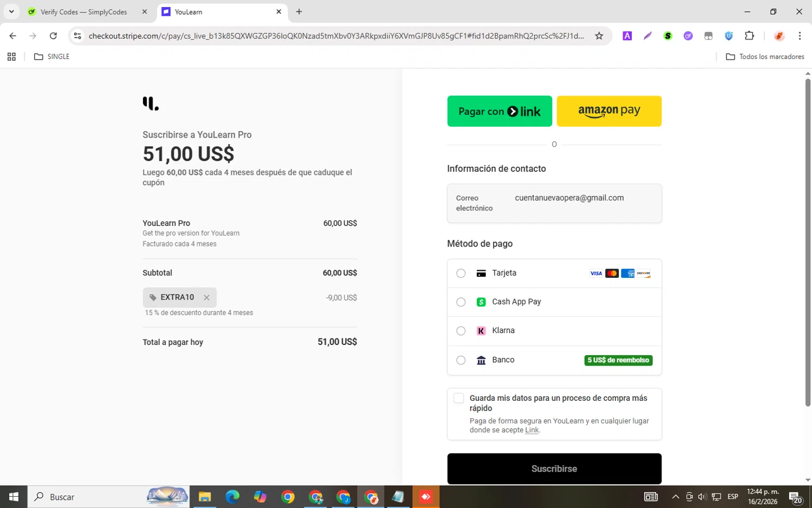The width and height of the screenshot is (812, 508).
Task: Open the blue shield extension icon
Action: click(729, 36)
